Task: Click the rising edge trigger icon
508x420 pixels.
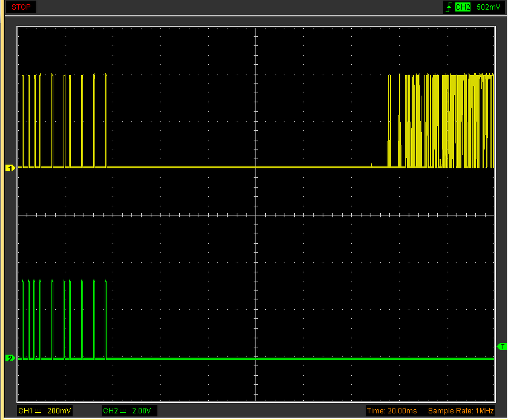Action: [x=449, y=7]
